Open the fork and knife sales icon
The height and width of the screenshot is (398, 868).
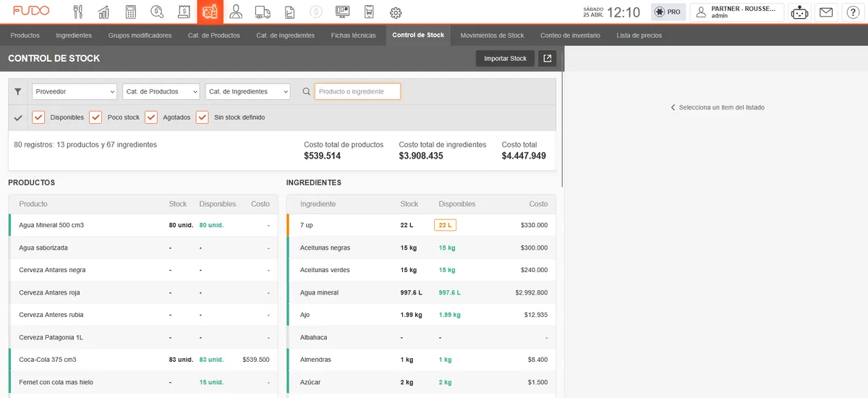pyautogui.click(x=78, y=12)
